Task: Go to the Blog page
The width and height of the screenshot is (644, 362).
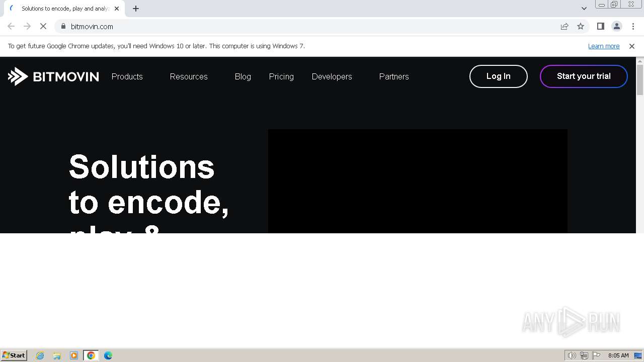Action: coord(243,76)
